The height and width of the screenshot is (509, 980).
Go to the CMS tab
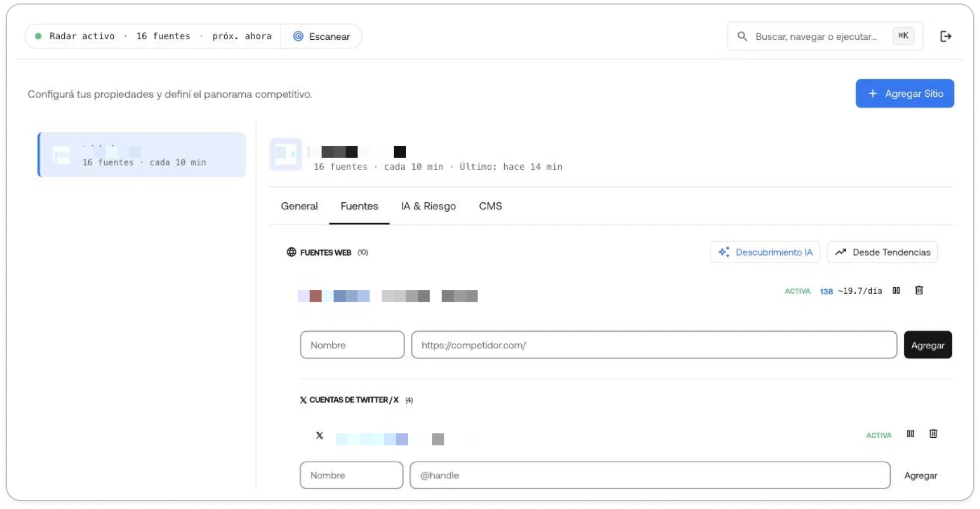tap(491, 206)
